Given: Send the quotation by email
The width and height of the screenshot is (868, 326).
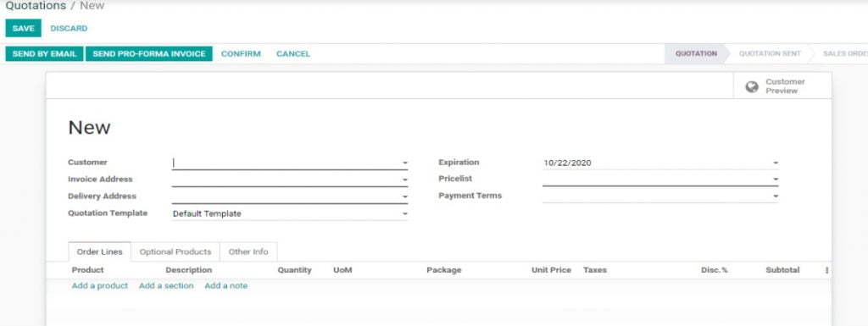Looking at the screenshot, I should tap(44, 53).
